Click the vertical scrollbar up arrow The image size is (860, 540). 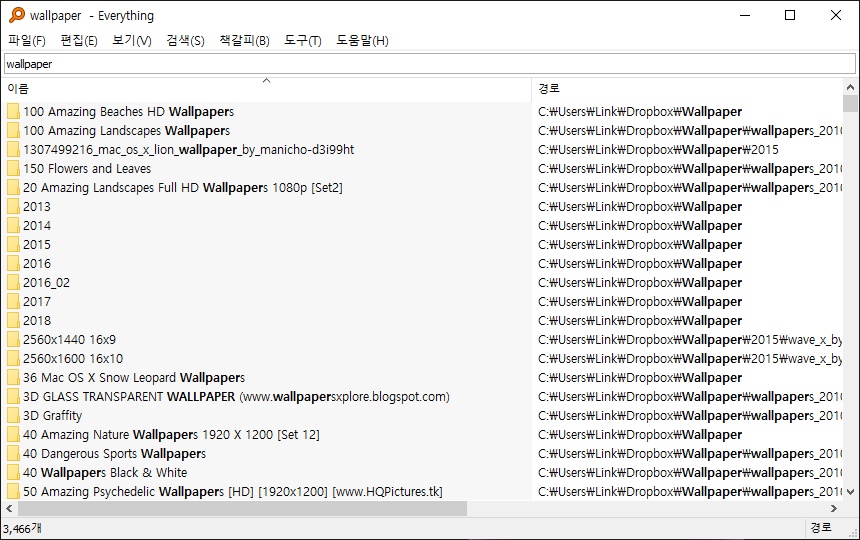coord(850,87)
